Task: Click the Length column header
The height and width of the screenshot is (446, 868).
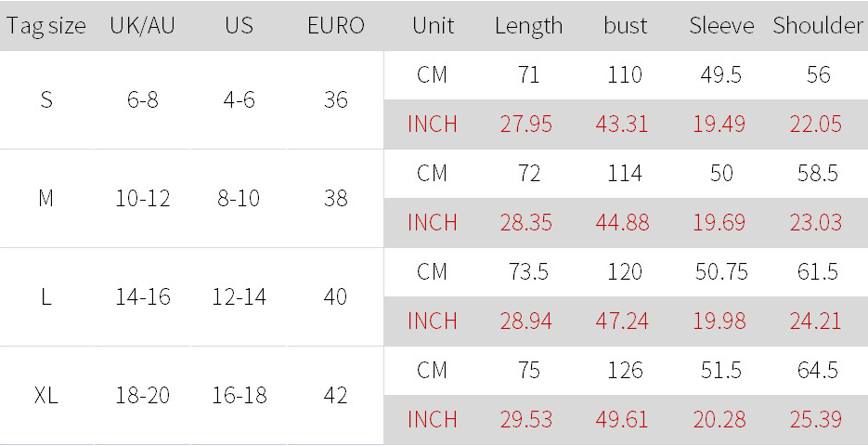Action: coord(528,26)
